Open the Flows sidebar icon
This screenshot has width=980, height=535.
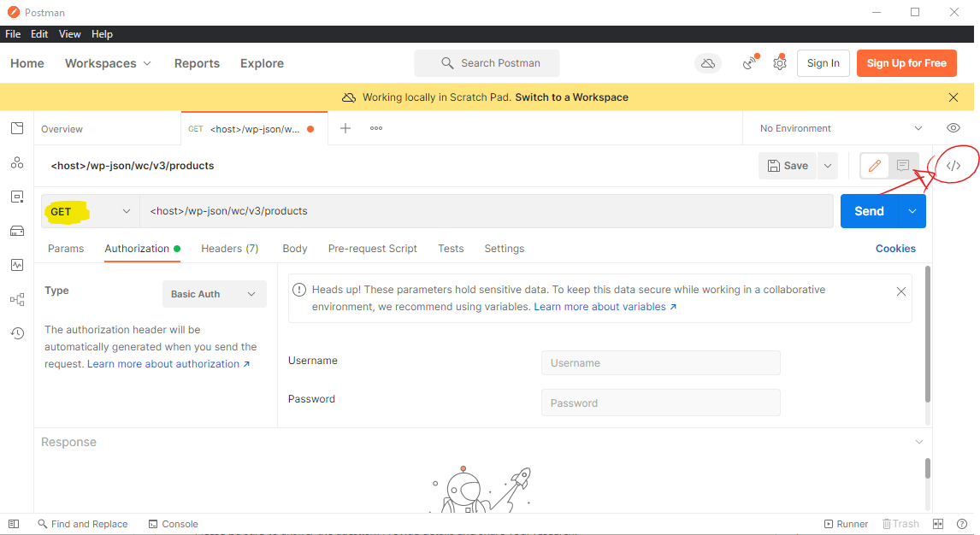pos(17,299)
